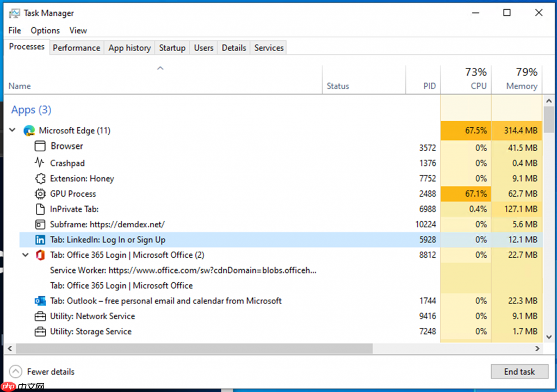557x392 pixels.
Task: Select the LinkedIn tab process icon
Action: pyautogui.click(x=40, y=239)
